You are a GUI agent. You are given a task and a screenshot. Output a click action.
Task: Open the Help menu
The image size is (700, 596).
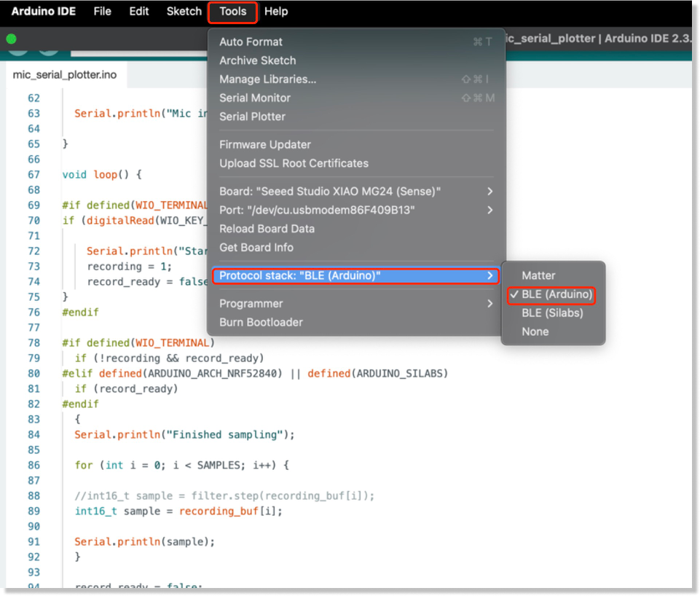coord(276,12)
